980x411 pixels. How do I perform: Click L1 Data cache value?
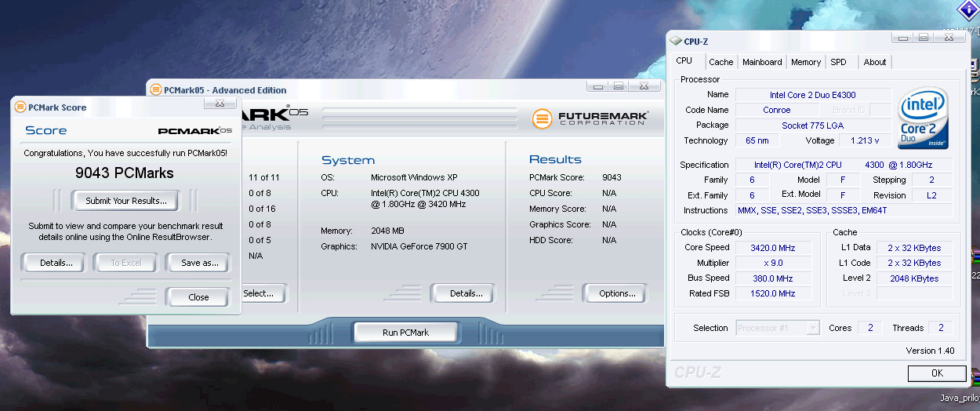914,248
